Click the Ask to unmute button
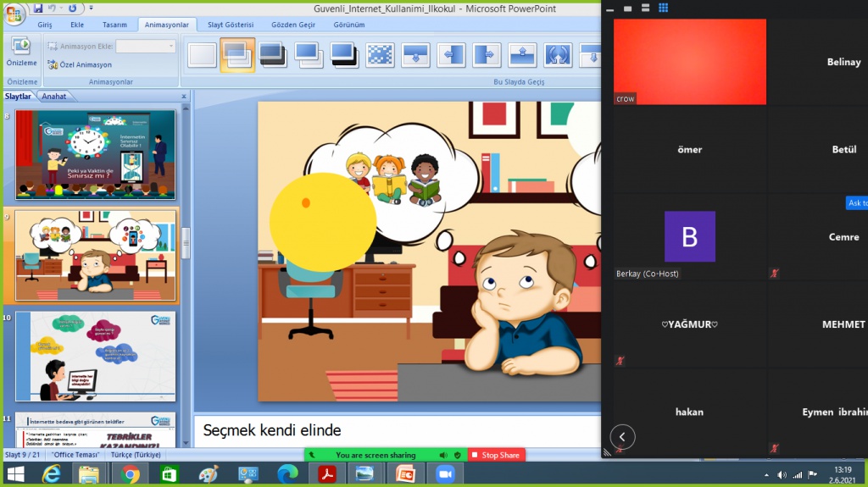The width and height of the screenshot is (868, 487). tap(856, 203)
